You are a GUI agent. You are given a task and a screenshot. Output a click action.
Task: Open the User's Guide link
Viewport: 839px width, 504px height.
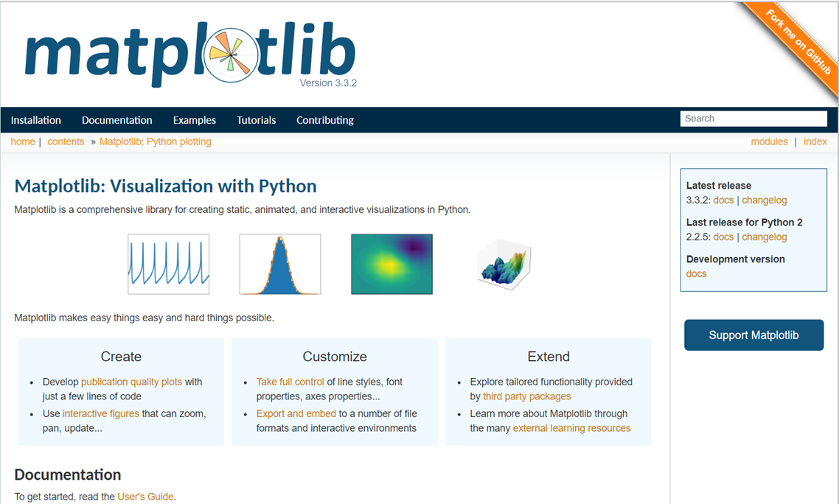pos(145,497)
